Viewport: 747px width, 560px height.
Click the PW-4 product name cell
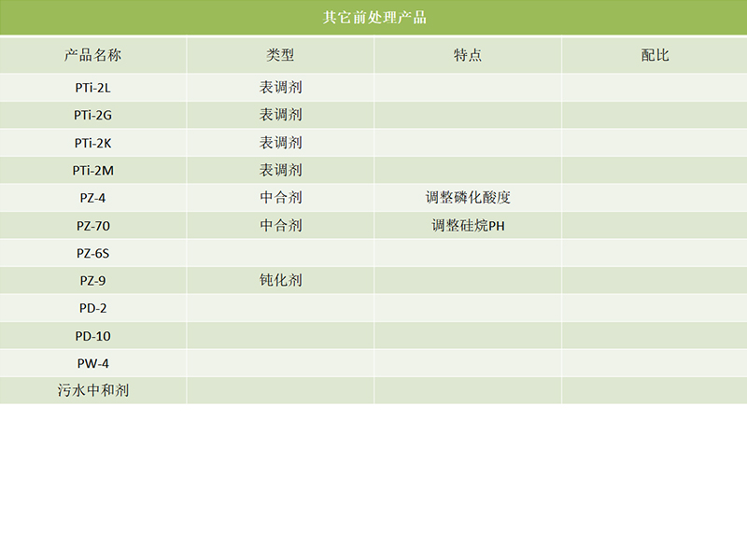click(x=92, y=362)
